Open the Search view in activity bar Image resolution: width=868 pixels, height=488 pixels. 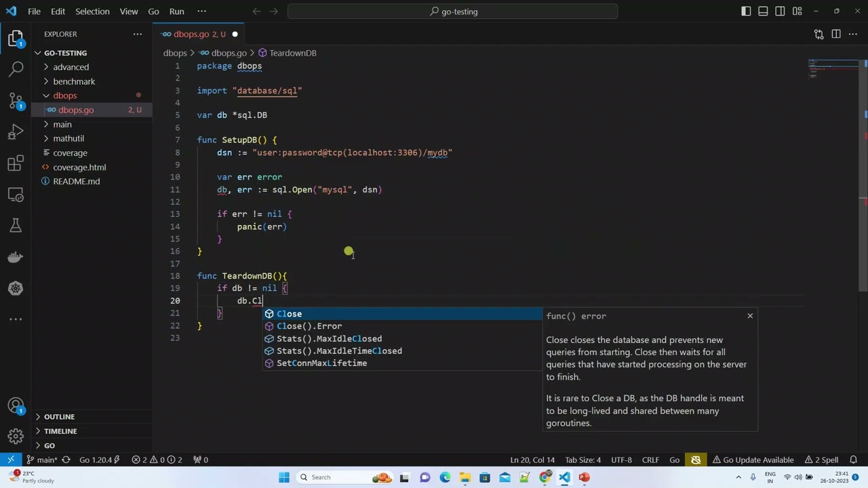tap(16, 68)
